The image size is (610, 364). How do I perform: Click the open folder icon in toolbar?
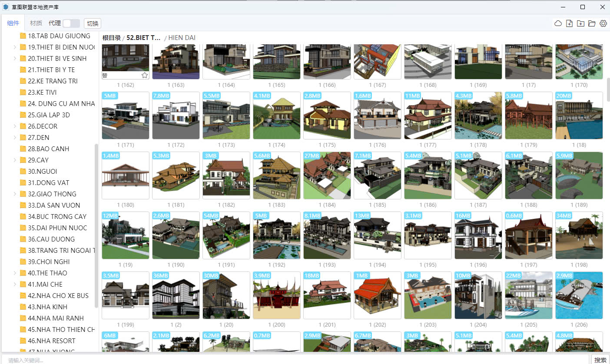[x=592, y=23]
